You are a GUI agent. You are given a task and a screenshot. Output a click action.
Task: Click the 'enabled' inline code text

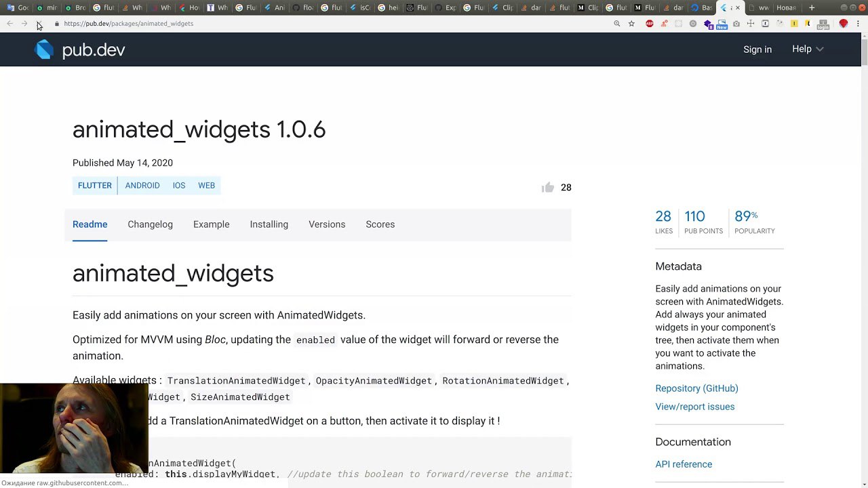click(x=315, y=340)
